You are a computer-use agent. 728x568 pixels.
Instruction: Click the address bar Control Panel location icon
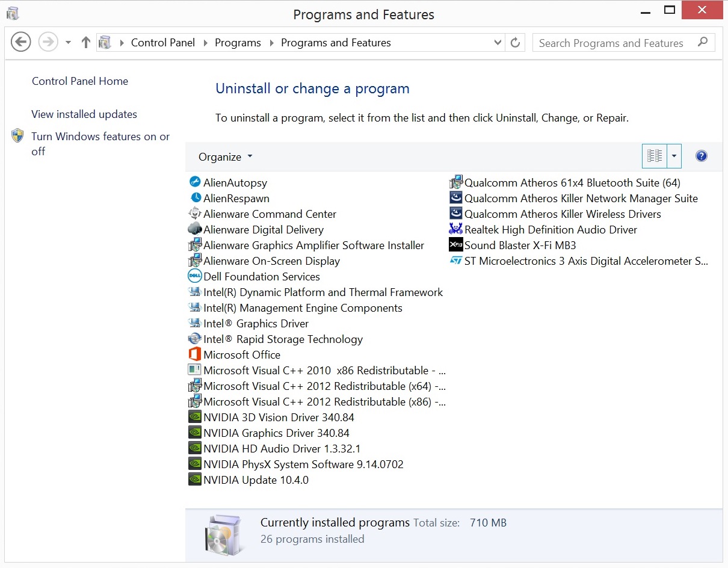(105, 43)
